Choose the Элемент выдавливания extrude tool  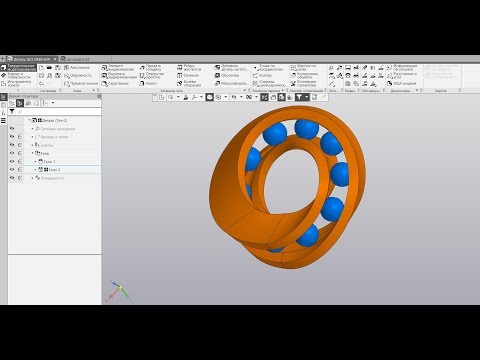tap(117, 68)
